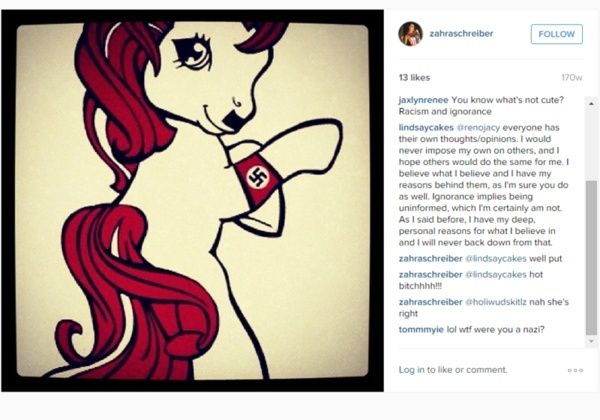The height and width of the screenshot is (420, 600).
Task: Click the @lindsaycakes mention before "hot"
Action: click(x=496, y=275)
